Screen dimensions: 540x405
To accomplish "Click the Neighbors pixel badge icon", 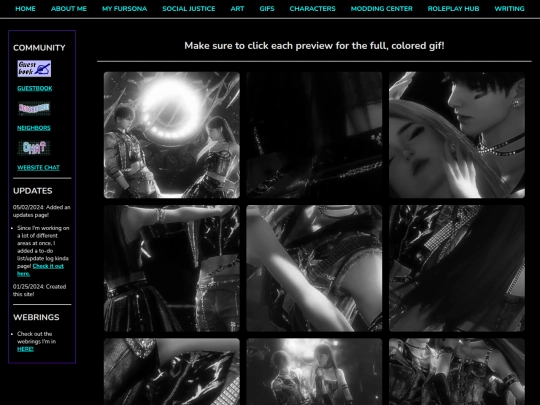I will [x=34, y=108].
